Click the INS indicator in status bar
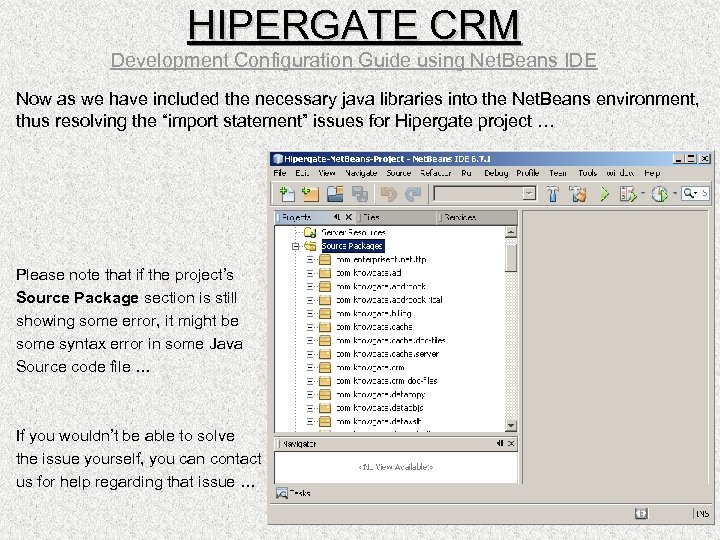Image resolution: width=720 pixels, height=540 pixels. coord(702,514)
